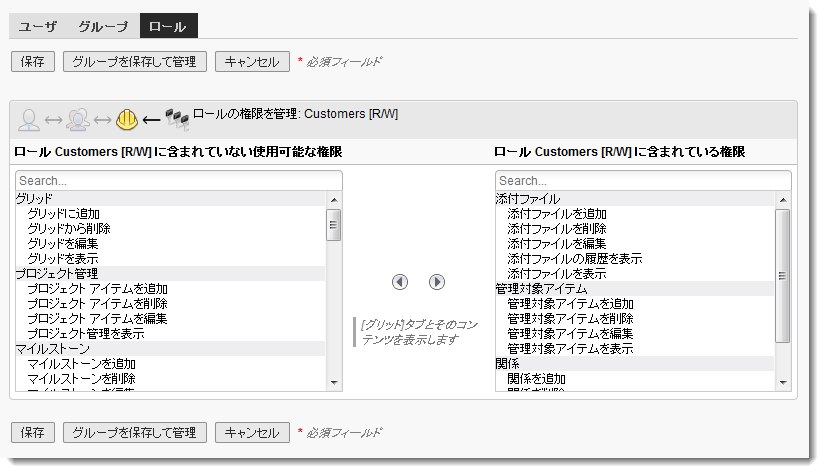Select グリッドを編集 permission

click(170, 244)
